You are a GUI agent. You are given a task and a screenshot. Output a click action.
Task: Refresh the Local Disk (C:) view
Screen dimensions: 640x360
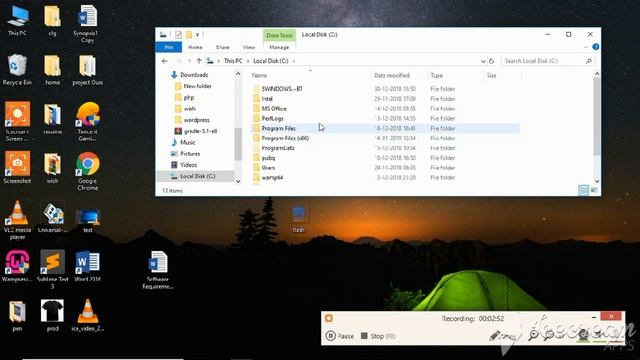[x=491, y=61]
